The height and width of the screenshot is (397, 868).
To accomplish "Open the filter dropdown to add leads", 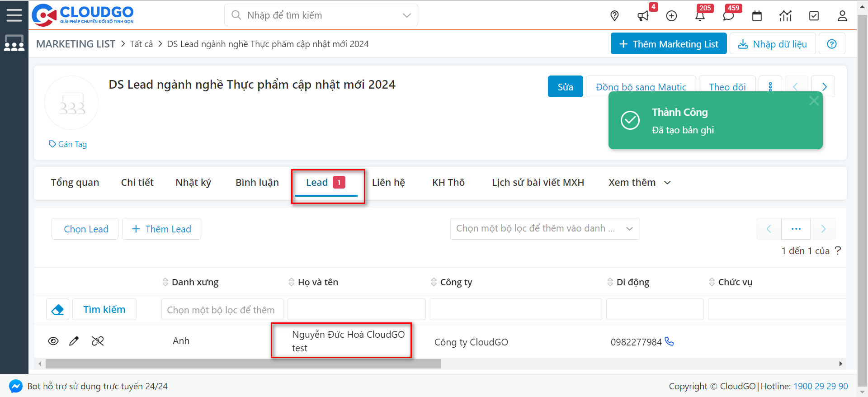I will point(545,229).
